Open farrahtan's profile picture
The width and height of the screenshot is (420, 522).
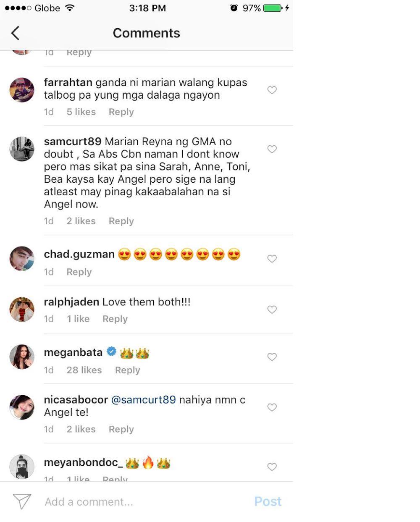pyautogui.click(x=22, y=90)
